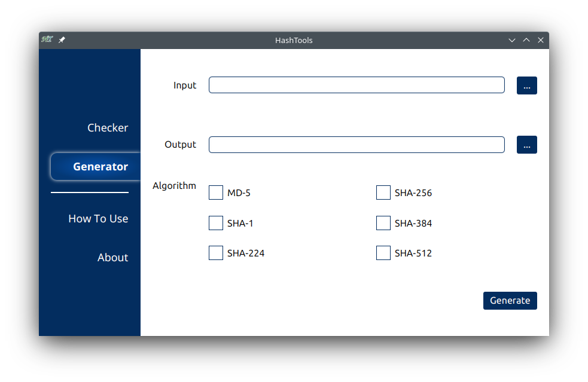Click the Output label text
This screenshot has height=382, width=588.
(x=181, y=145)
